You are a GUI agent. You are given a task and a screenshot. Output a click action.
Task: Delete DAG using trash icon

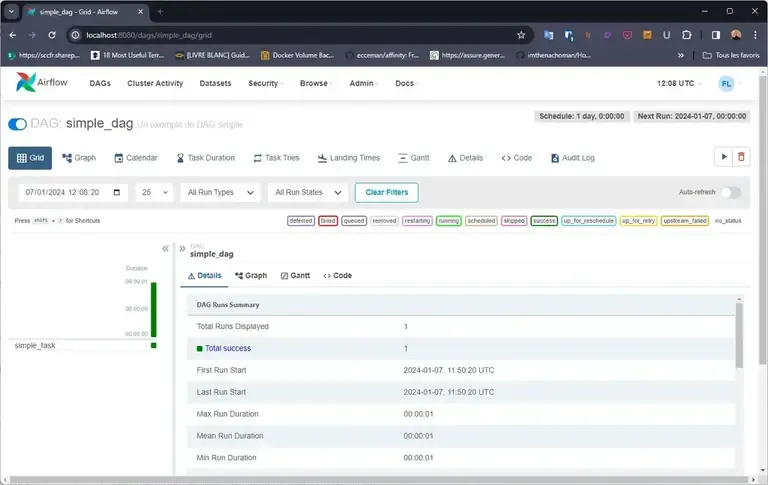[741, 157]
